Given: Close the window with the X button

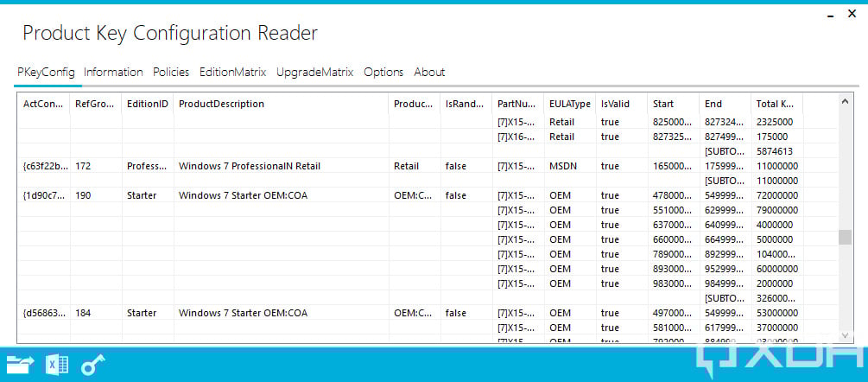Looking at the screenshot, I should 852,14.
